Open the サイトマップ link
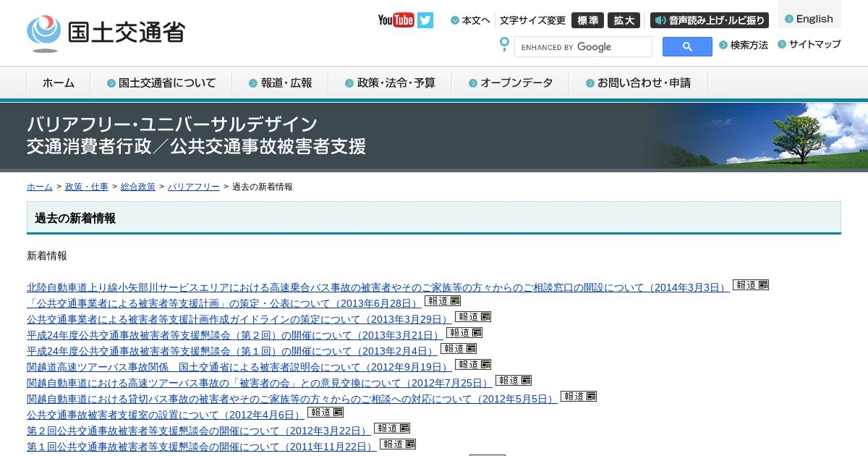Image resolution: width=868 pixels, height=456 pixels. (x=809, y=44)
